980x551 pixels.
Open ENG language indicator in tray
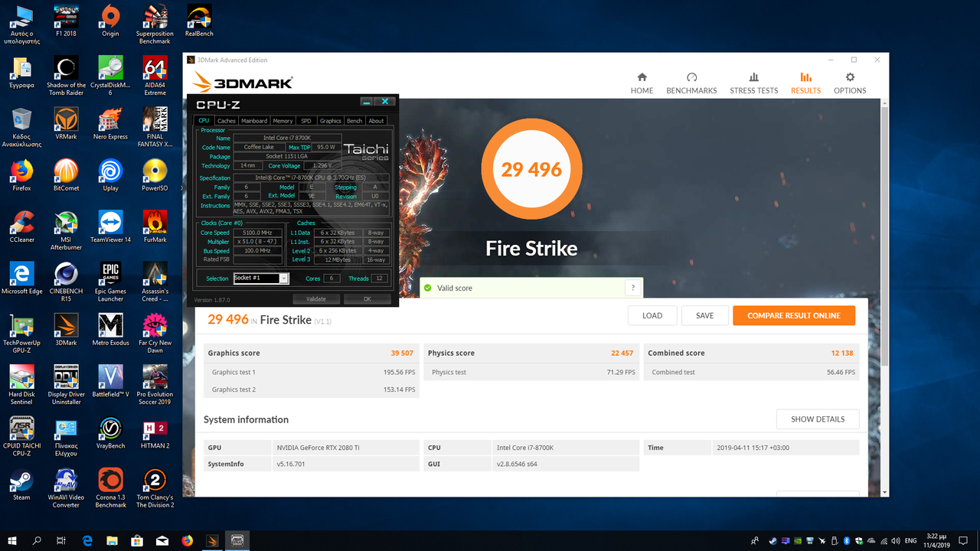point(910,540)
